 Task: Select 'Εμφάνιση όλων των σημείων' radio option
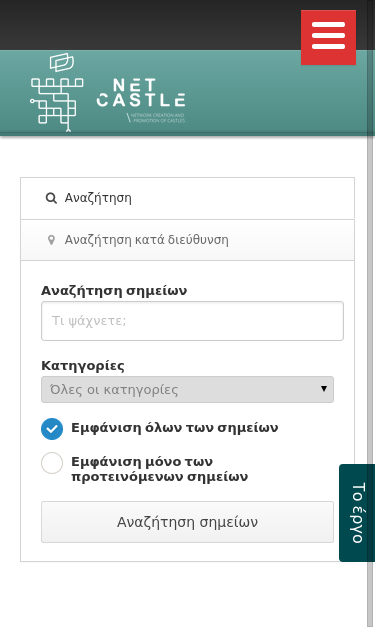coord(52,429)
